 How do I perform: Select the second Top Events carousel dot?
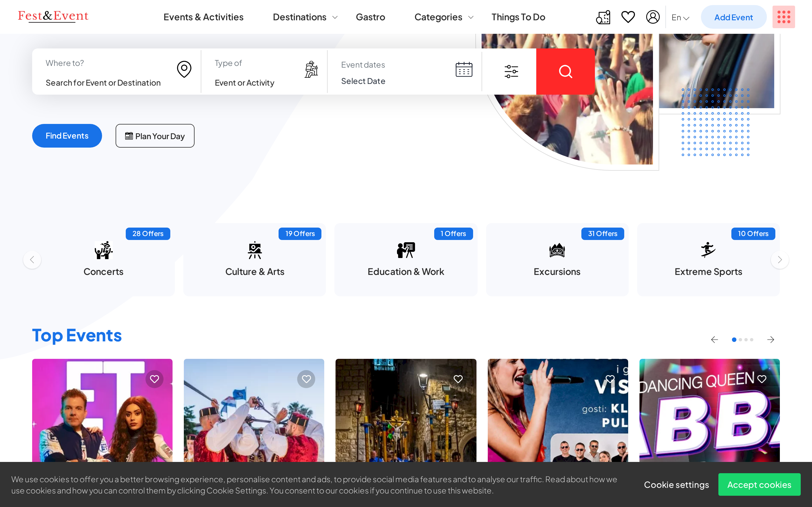pos(740,340)
